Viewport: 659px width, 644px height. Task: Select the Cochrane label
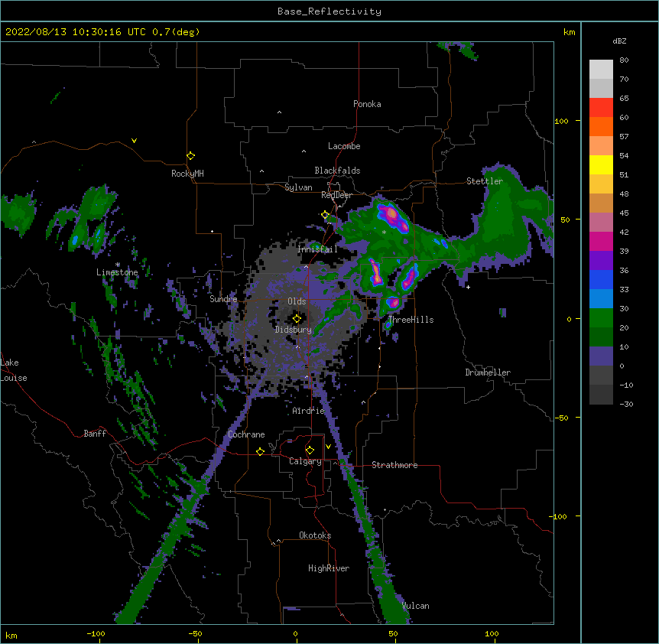246,434
